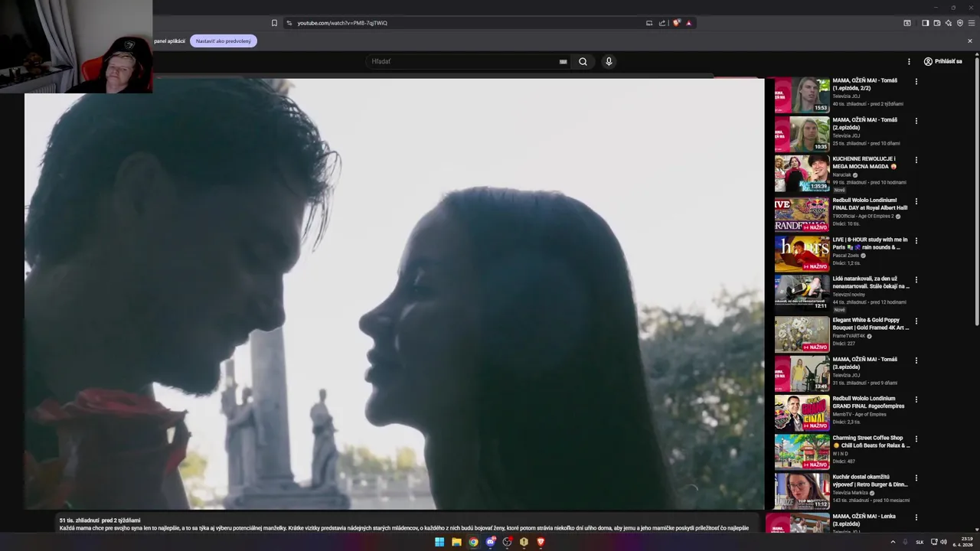Open options for Tomáš 1.epizóda 2/2 video
This screenshot has height=551, width=980.
[916, 81]
